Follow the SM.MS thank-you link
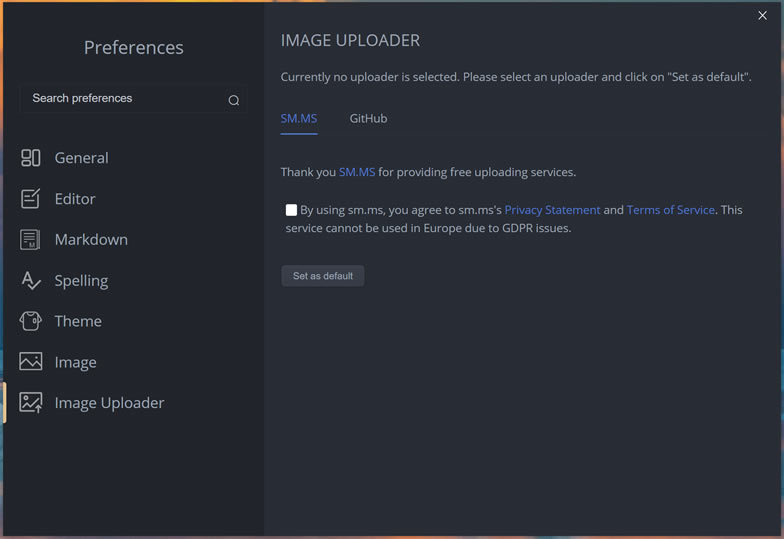Screen dimensions: 784x539 pyautogui.click(x=357, y=172)
